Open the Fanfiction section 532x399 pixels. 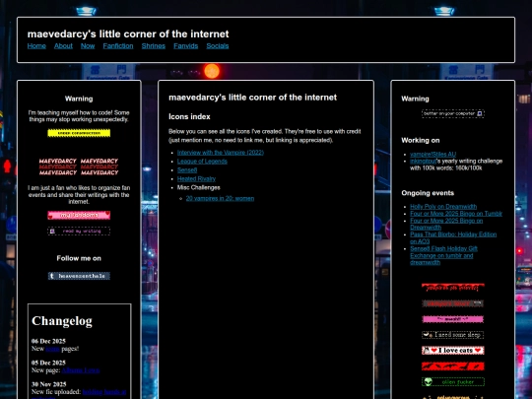click(118, 45)
